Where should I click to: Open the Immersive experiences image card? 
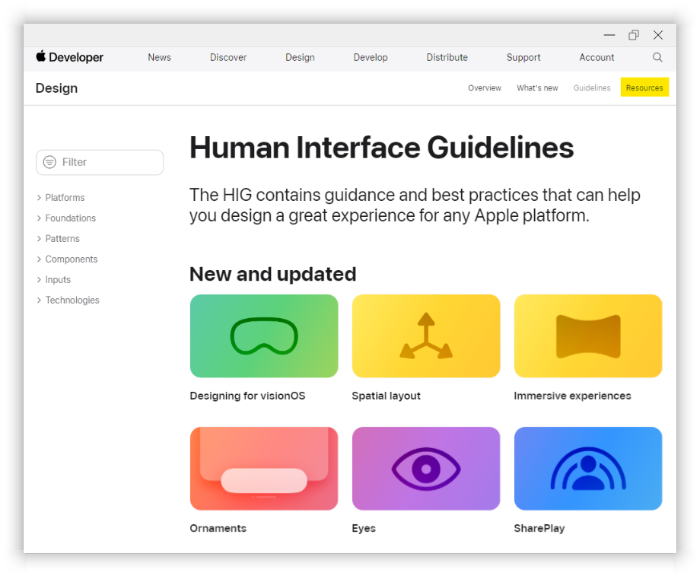click(588, 336)
